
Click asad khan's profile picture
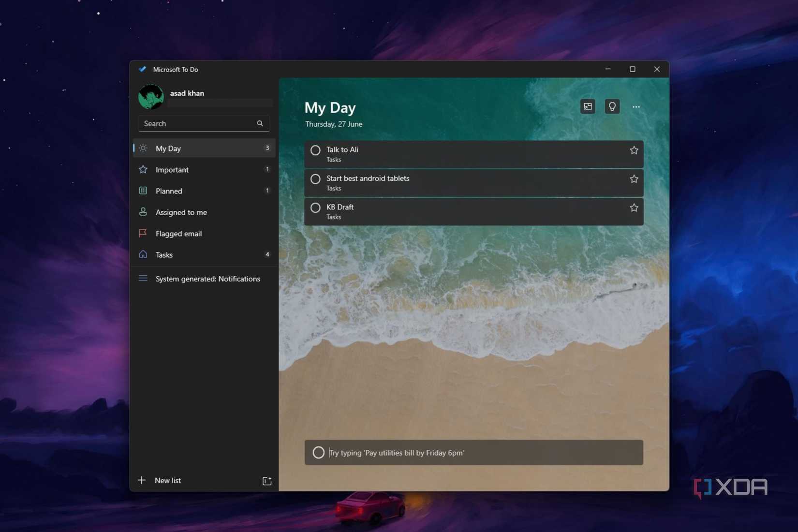(x=150, y=97)
